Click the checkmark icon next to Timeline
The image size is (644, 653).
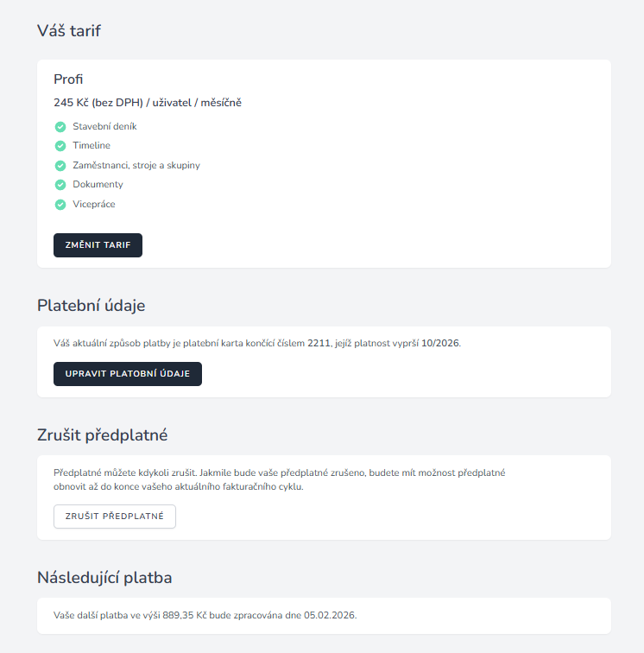point(60,146)
